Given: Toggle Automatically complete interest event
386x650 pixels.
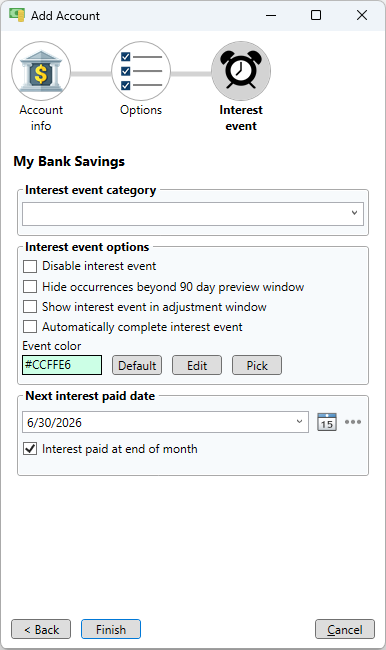Looking at the screenshot, I should click(30, 327).
